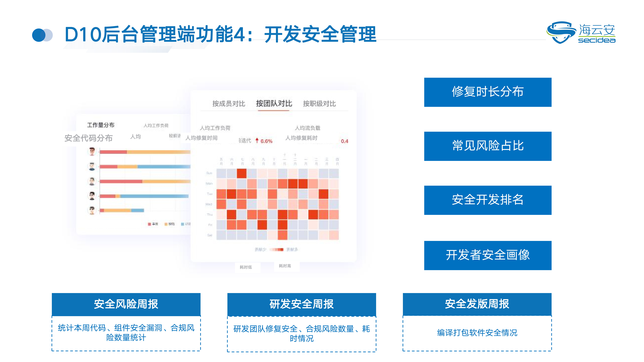Screen dimensions: 644x362
Task: Click the third developer avatar in workload chart
Action: (x=92, y=181)
